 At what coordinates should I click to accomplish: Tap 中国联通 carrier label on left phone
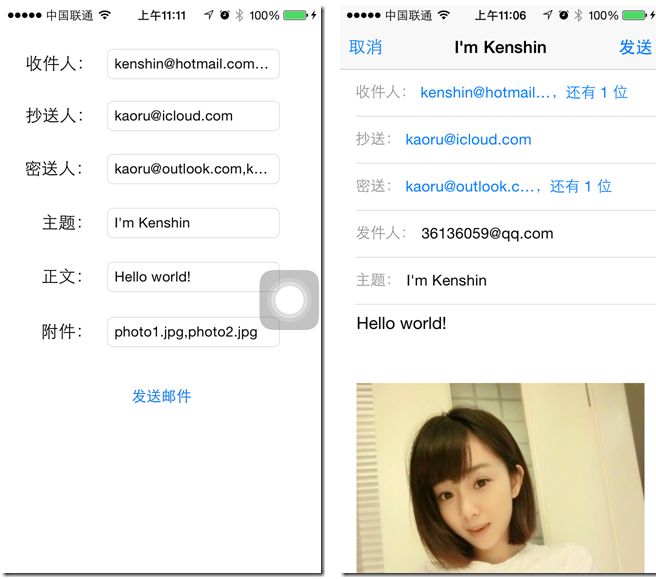tap(69, 15)
